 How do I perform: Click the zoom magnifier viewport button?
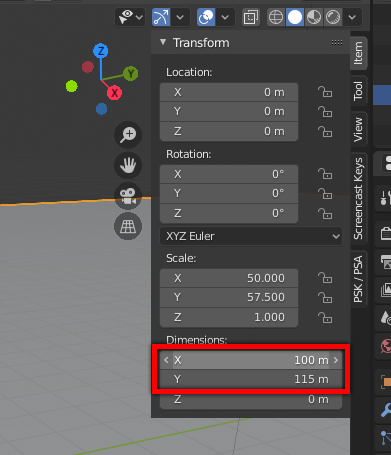[x=128, y=135]
